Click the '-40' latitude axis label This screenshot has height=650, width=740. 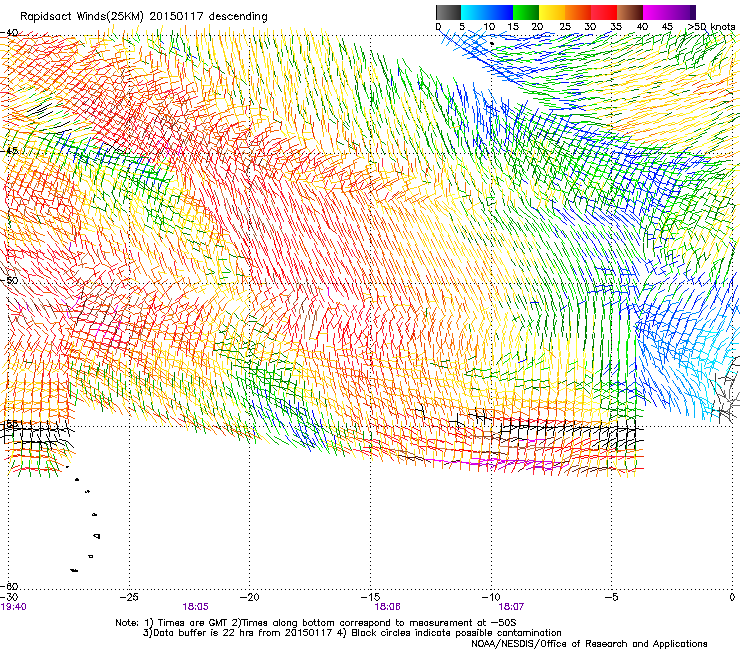(9, 33)
